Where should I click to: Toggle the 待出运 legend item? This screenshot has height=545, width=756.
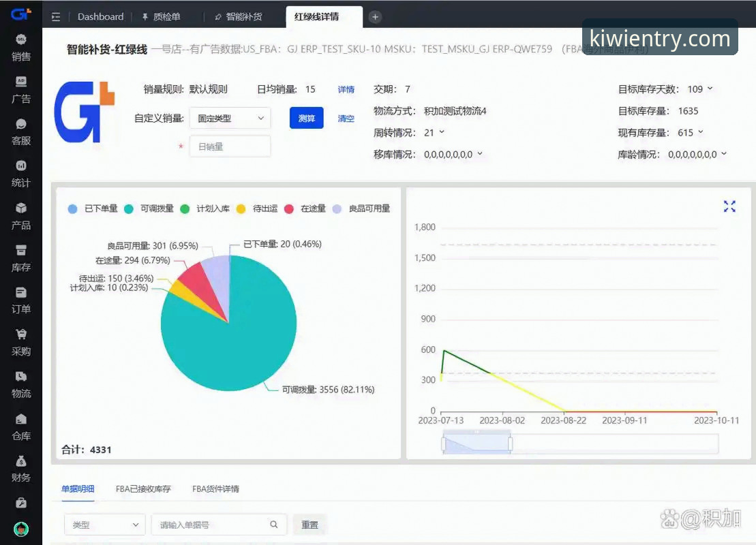257,208
